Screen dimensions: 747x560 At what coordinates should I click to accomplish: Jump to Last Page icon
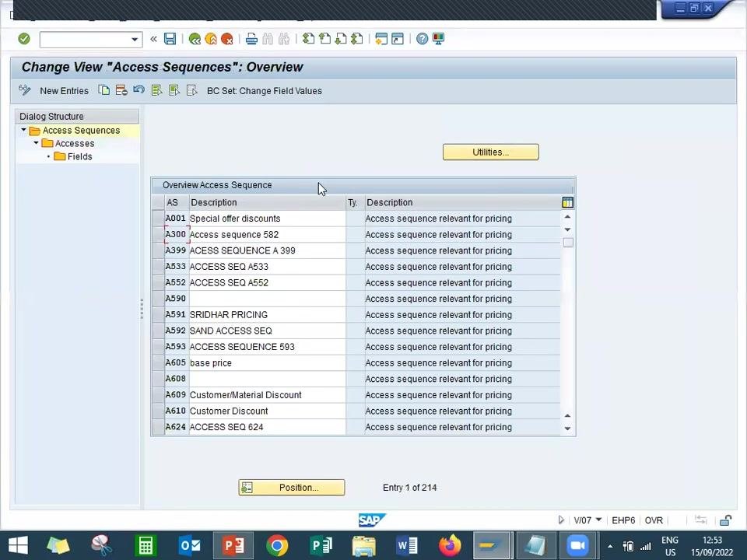[x=357, y=39]
